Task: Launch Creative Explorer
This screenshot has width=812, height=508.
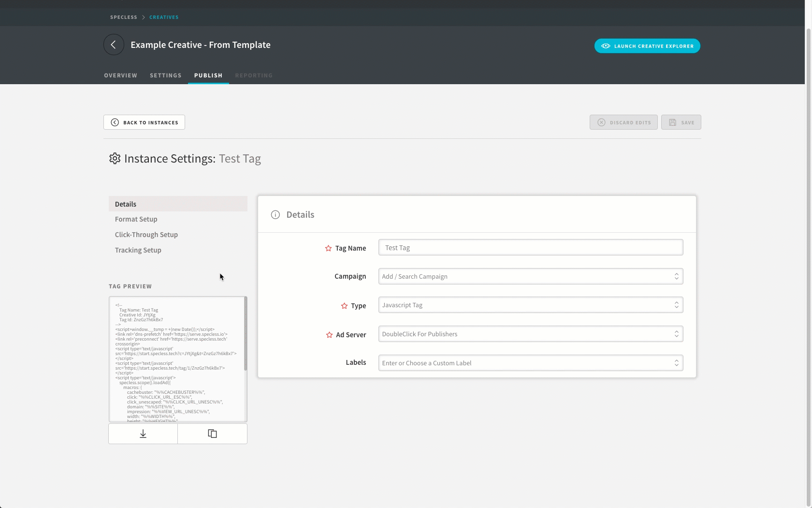Action: pyautogui.click(x=647, y=46)
